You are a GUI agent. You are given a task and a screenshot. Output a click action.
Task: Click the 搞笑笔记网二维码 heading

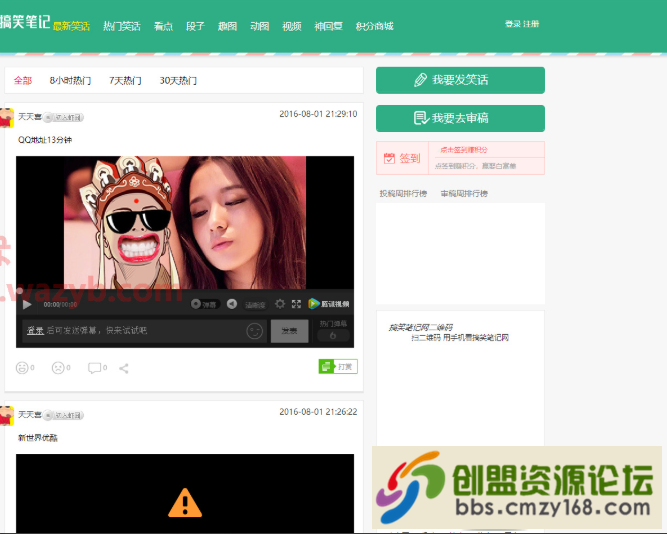(420, 327)
